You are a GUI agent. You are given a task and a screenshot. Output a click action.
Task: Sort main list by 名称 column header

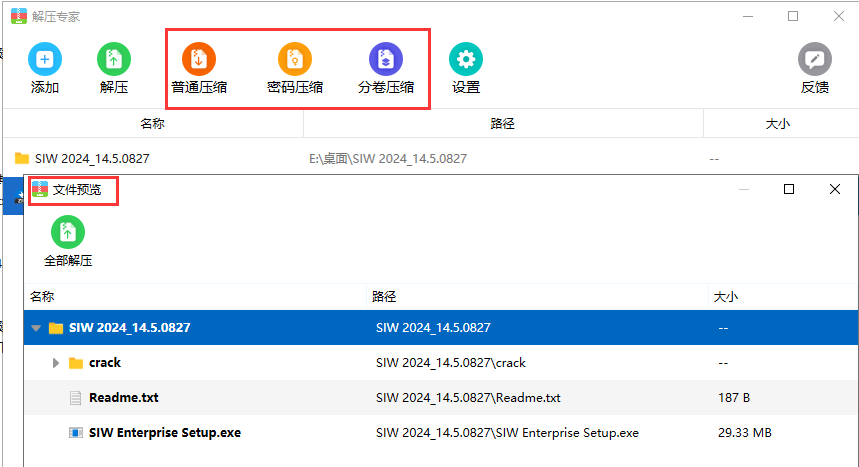click(x=153, y=123)
